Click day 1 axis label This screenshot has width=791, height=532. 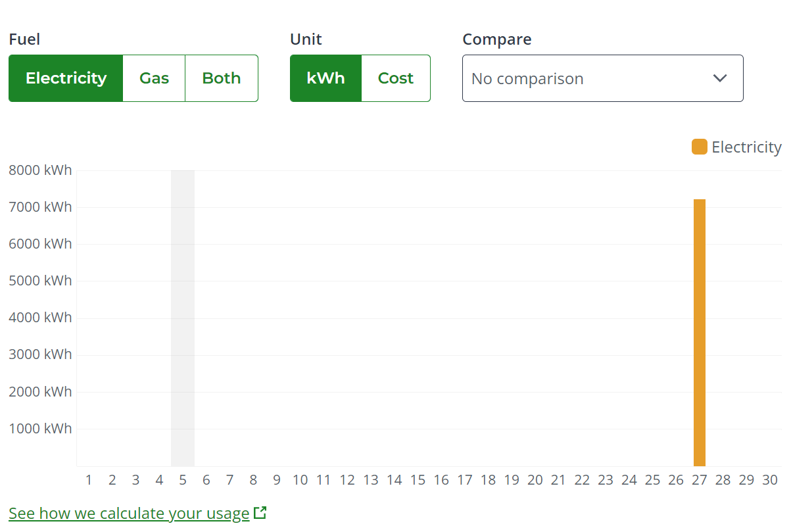89,480
